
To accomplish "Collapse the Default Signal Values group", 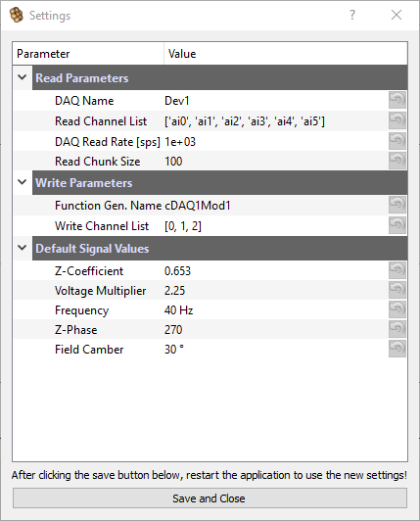I will coord(23,248).
